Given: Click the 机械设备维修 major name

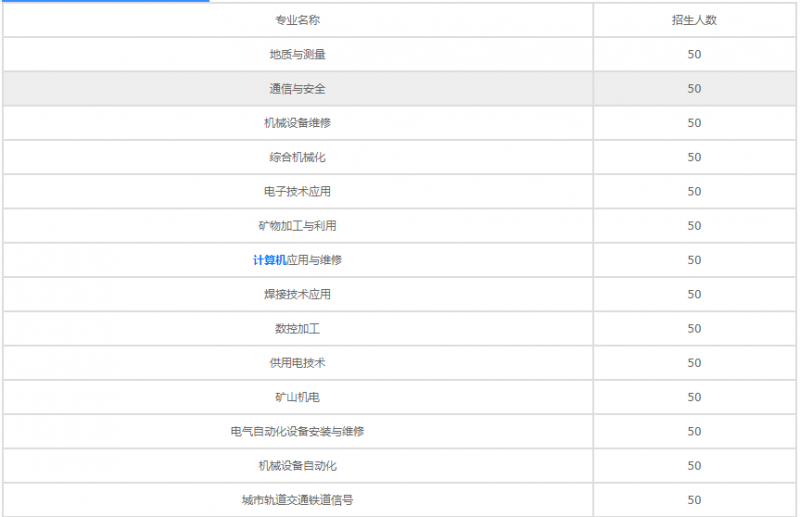Looking at the screenshot, I should coord(297,123).
